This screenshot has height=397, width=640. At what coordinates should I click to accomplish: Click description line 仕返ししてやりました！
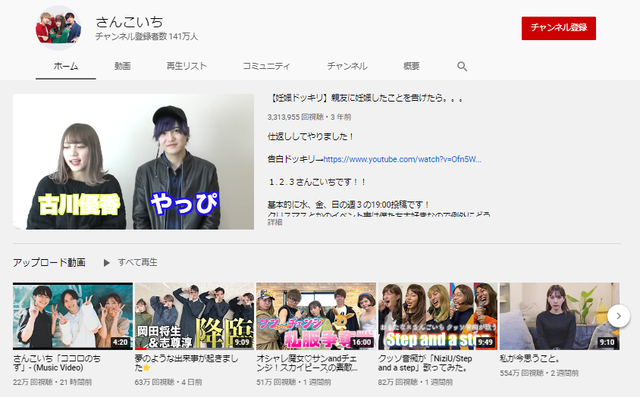pos(310,136)
